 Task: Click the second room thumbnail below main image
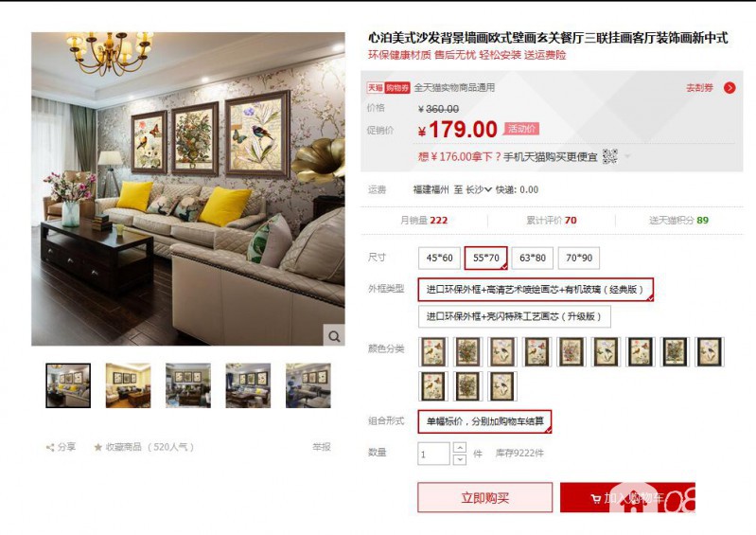128,385
